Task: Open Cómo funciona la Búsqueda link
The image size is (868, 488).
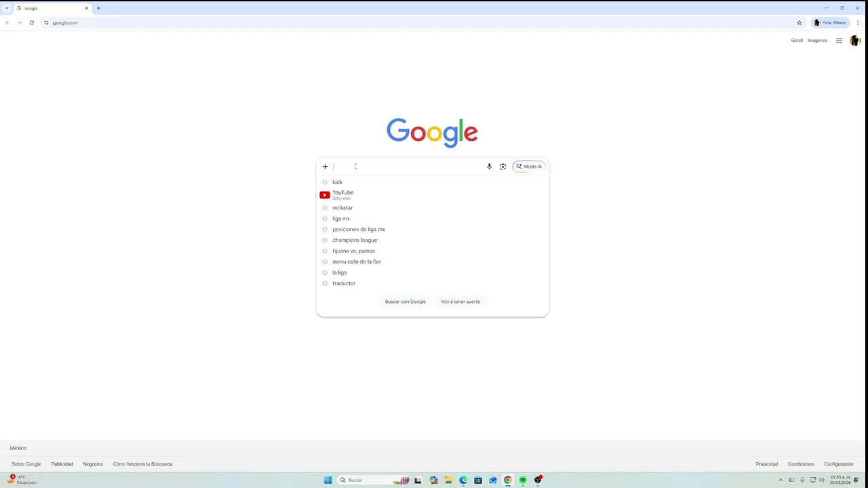Action: (x=142, y=464)
